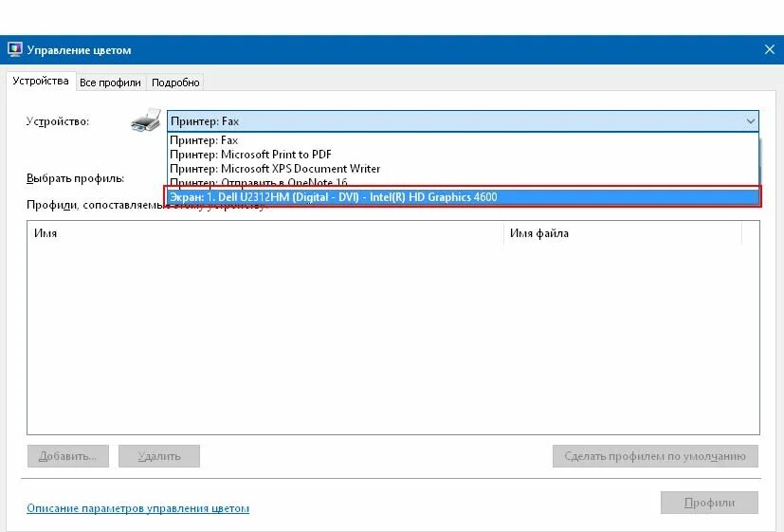Close the Управление цветом window
Viewport: 784px width, 532px height.
770,49
